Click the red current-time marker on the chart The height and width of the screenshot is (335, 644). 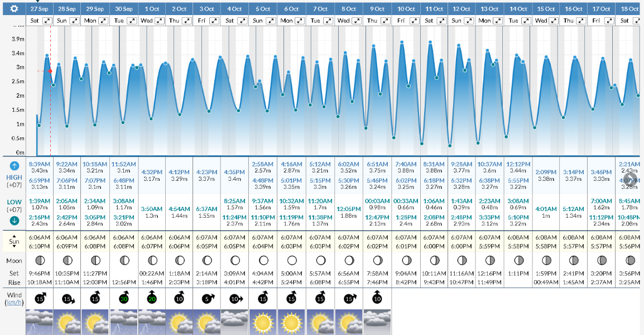(x=50, y=71)
